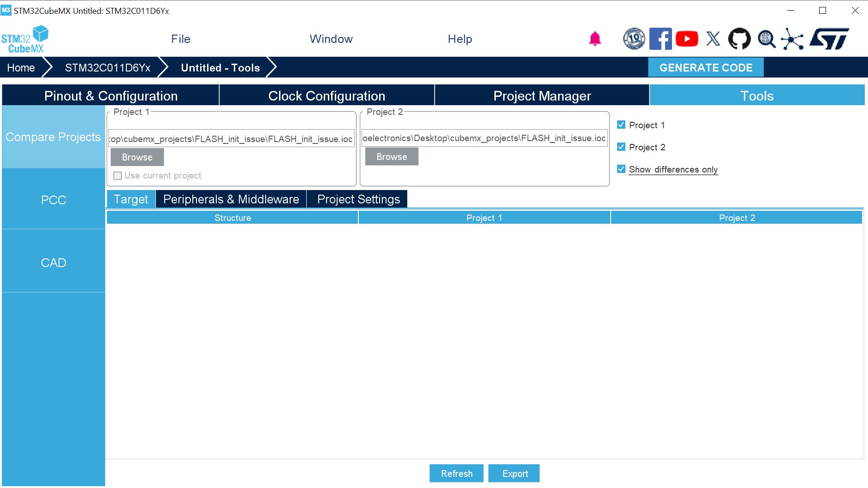Switch to Pinout & Configuration tab
The image size is (868, 488).
pyautogui.click(x=111, y=95)
